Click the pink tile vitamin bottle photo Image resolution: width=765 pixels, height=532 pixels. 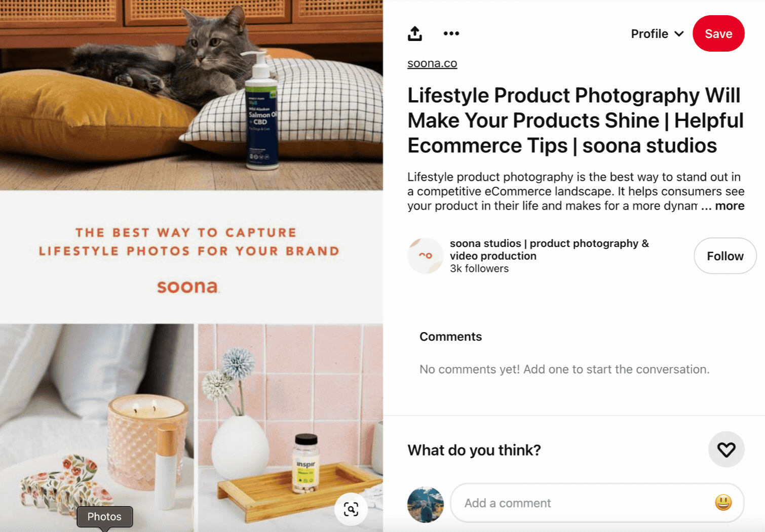tap(290, 428)
